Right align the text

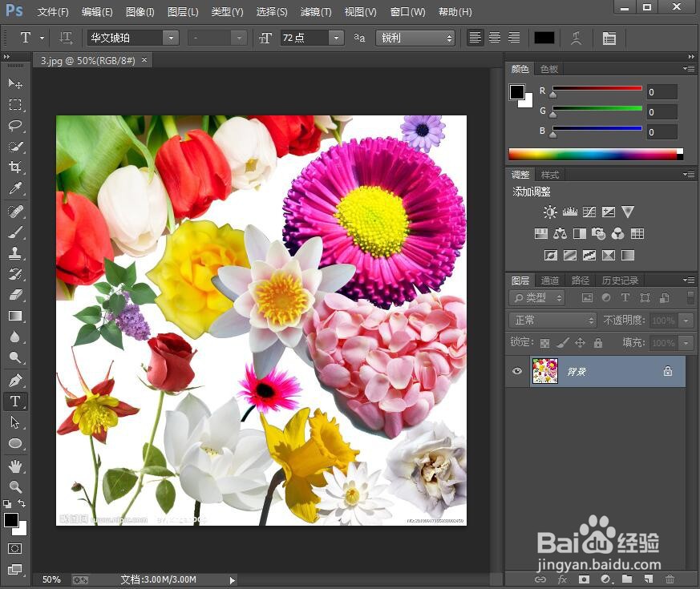click(x=514, y=38)
